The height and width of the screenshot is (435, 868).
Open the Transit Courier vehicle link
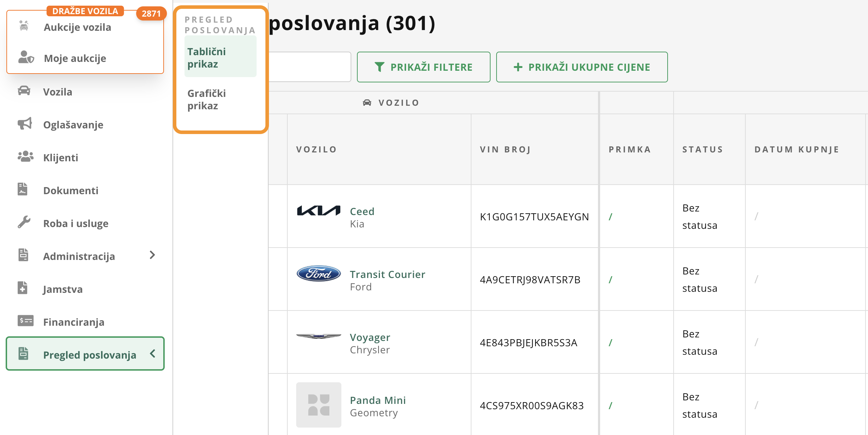tap(387, 274)
